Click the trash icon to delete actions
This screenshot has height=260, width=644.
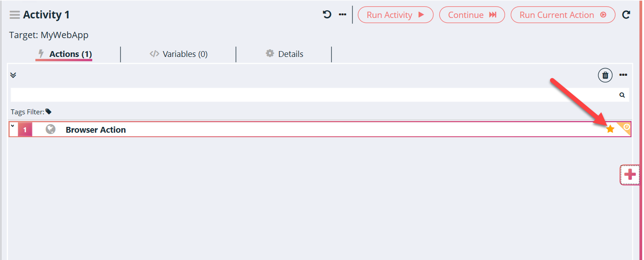coord(605,75)
